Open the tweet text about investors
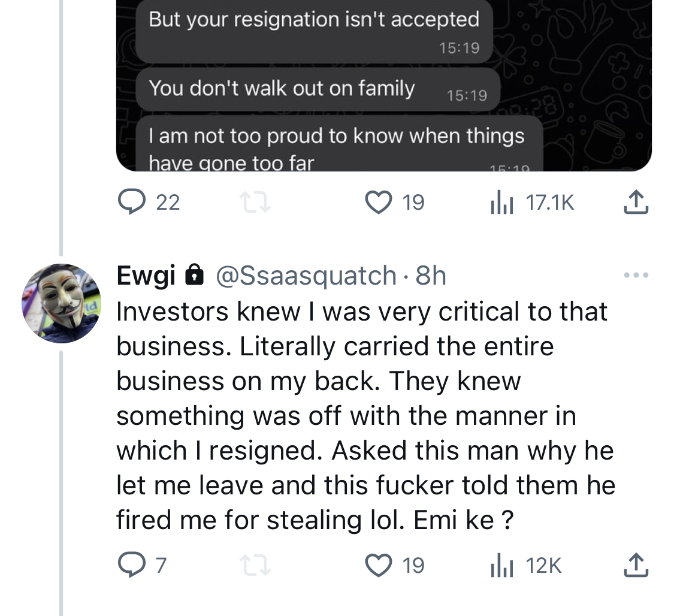This screenshot has height=616, width=674. (x=366, y=416)
